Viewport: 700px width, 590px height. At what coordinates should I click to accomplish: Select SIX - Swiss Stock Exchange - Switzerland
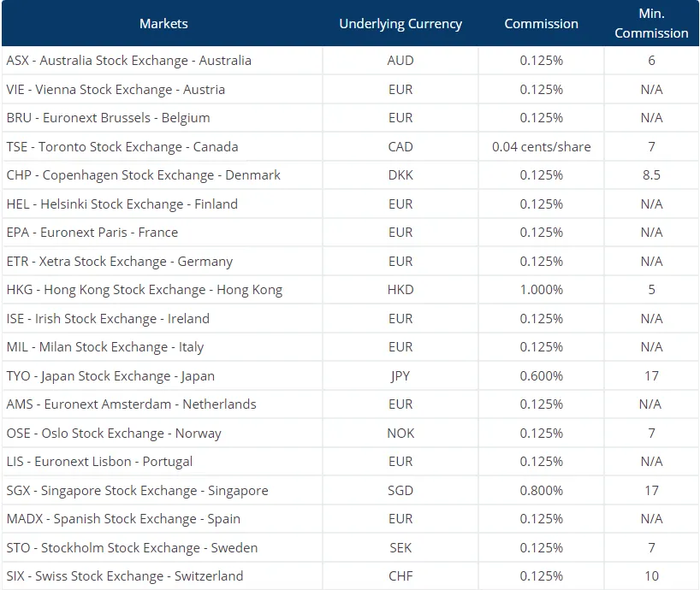(x=125, y=576)
